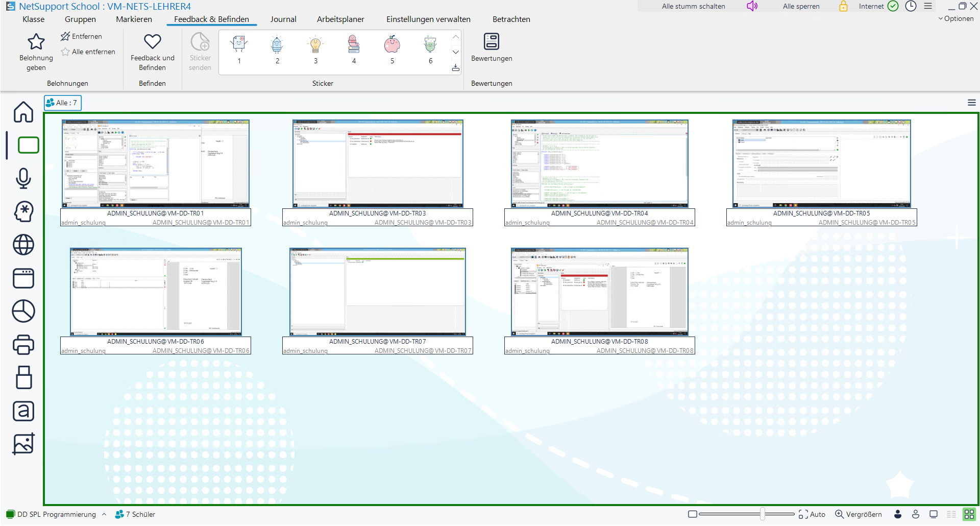The width and height of the screenshot is (980, 526).
Task: Open the Arbeitsplaner ribbon tab
Action: point(340,19)
